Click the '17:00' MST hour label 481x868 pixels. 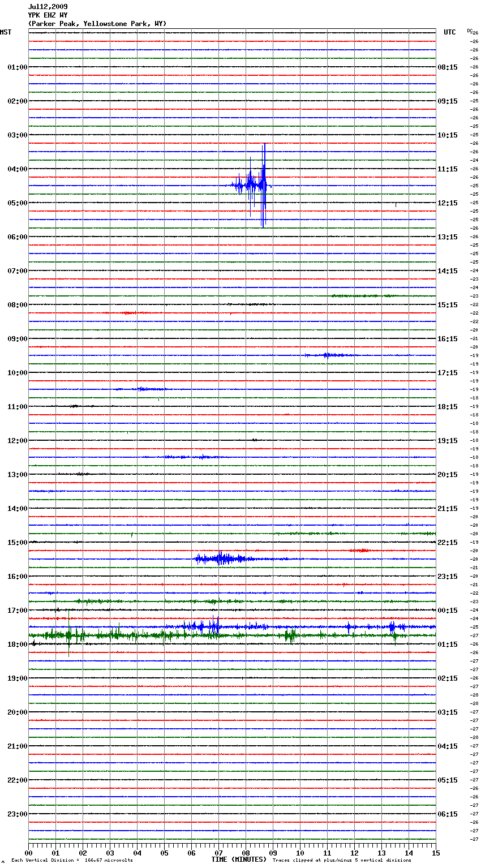click(x=18, y=611)
